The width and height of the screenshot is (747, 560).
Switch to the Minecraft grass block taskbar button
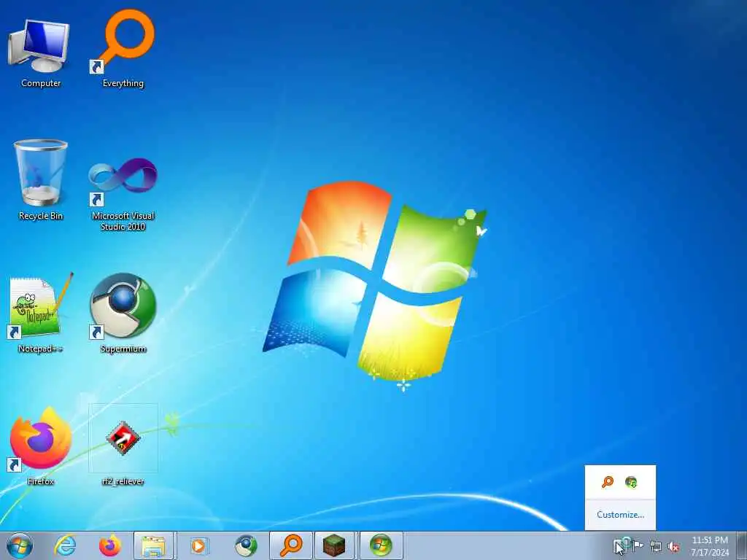[x=334, y=545]
